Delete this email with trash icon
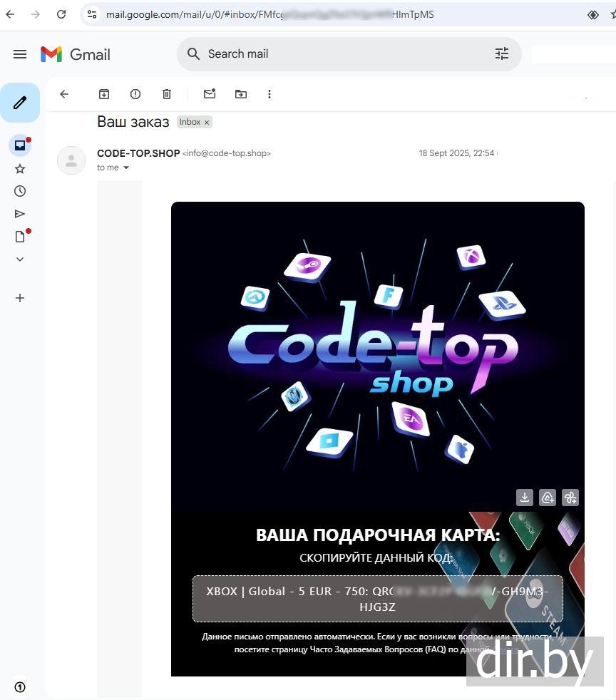616x700 pixels. coord(167,94)
